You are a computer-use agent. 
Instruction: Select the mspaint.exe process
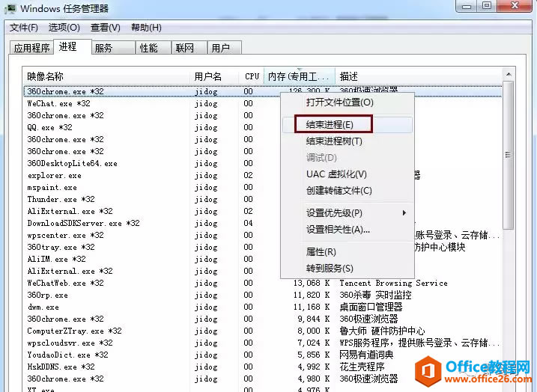263,187
